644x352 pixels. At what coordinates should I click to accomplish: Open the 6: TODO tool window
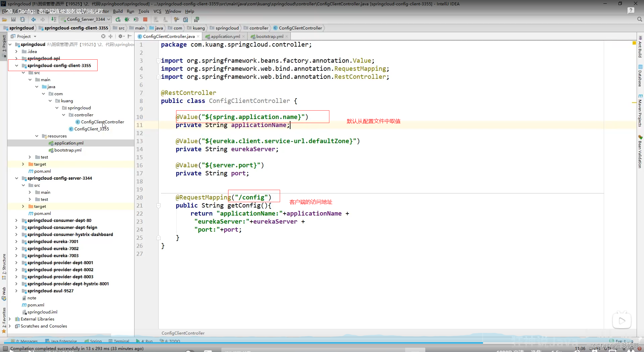(x=170, y=341)
